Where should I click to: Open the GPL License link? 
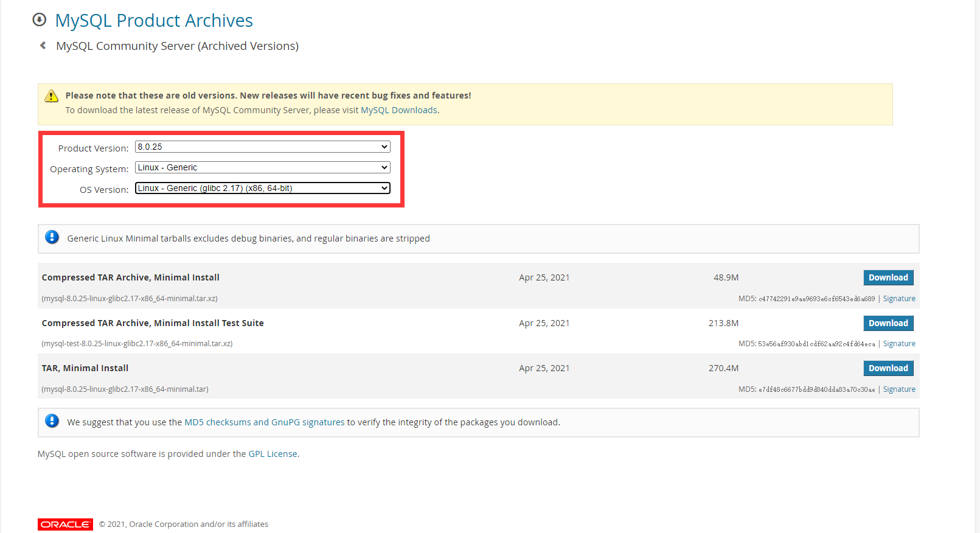273,454
